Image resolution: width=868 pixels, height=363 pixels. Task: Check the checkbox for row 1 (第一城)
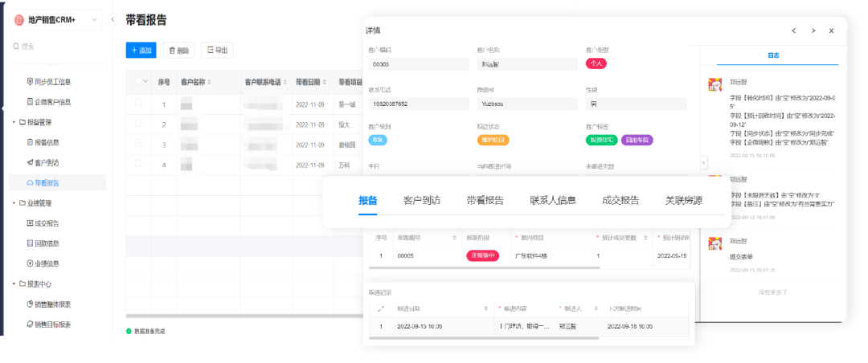pyautogui.click(x=138, y=103)
